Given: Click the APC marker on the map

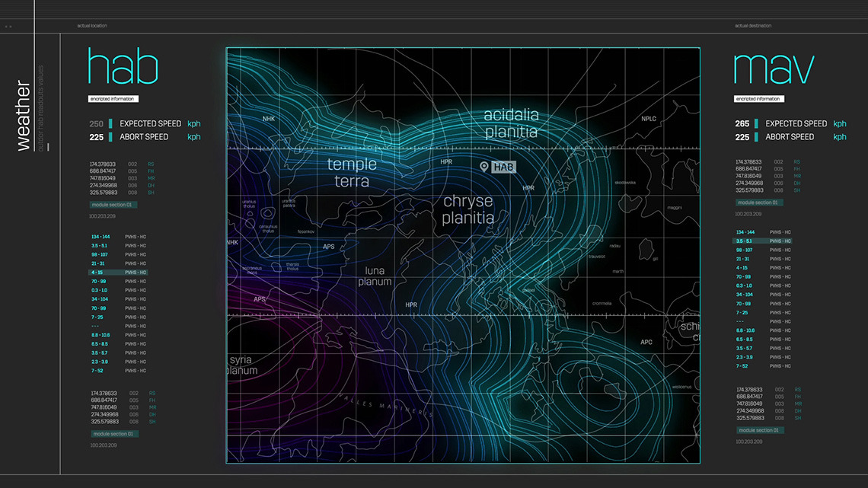Looking at the screenshot, I should [646, 343].
